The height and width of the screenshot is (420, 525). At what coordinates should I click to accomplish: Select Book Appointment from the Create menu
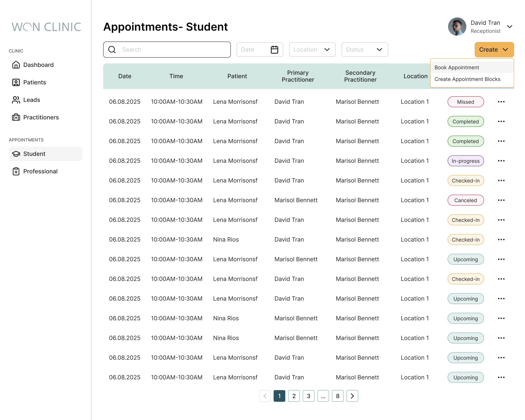click(457, 67)
